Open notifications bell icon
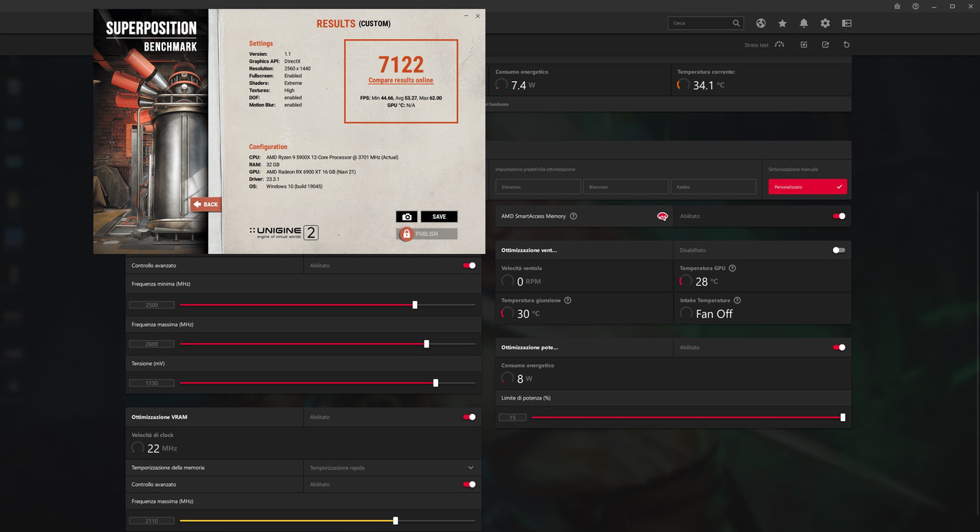Screen dimensions: 980x532 [804, 23]
